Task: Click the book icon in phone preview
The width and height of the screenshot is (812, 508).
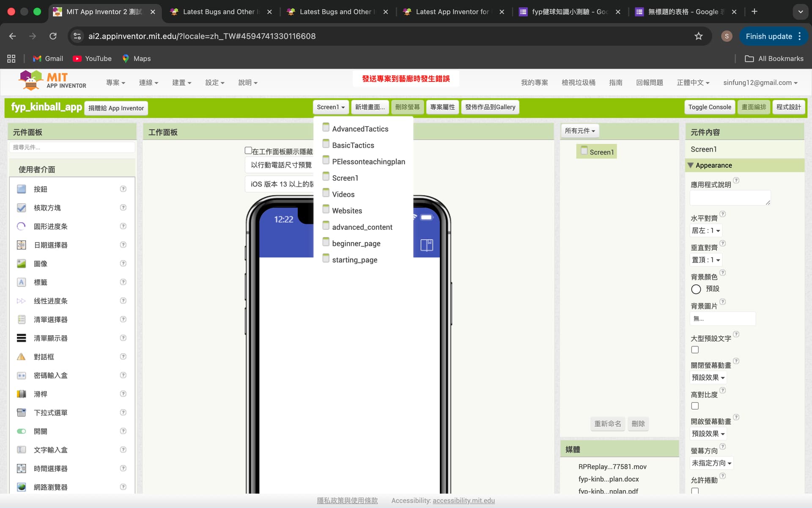Action: coord(426,245)
